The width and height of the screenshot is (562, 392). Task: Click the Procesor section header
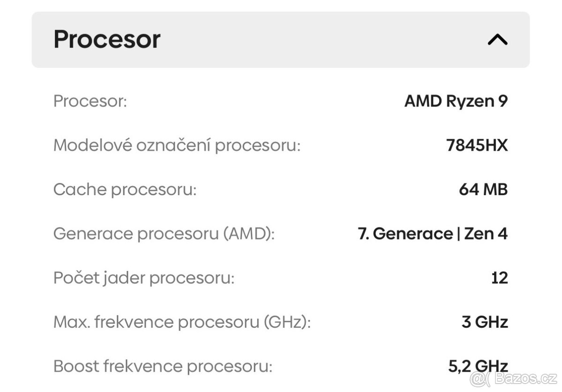tap(281, 40)
